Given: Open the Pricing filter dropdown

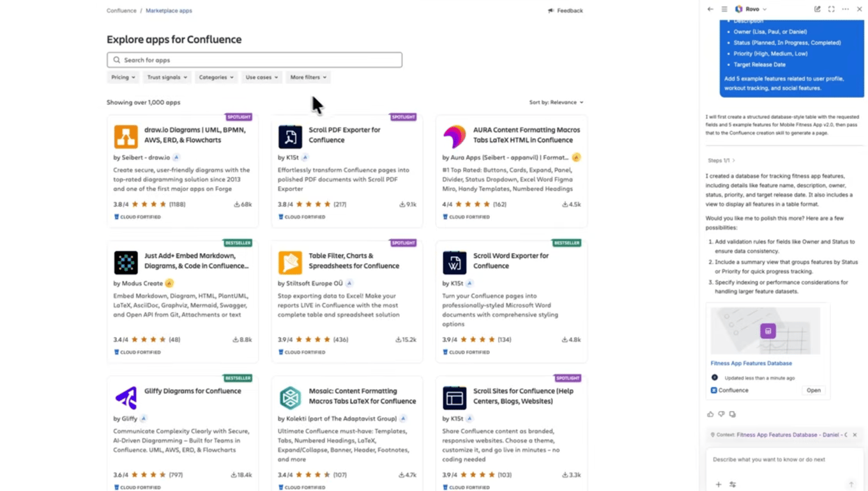Looking at the screenshot, I should [123, 77].
